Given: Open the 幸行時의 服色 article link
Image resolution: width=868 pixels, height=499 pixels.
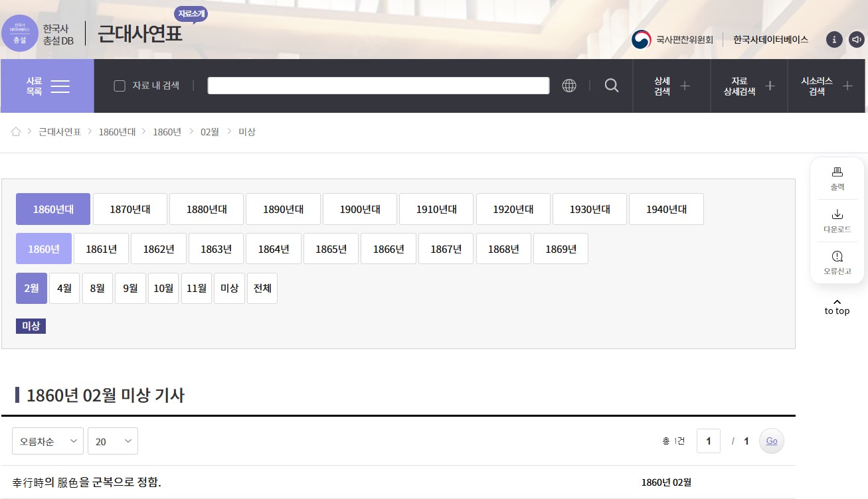Looking at the screenshot, I should tap(87, 482).
